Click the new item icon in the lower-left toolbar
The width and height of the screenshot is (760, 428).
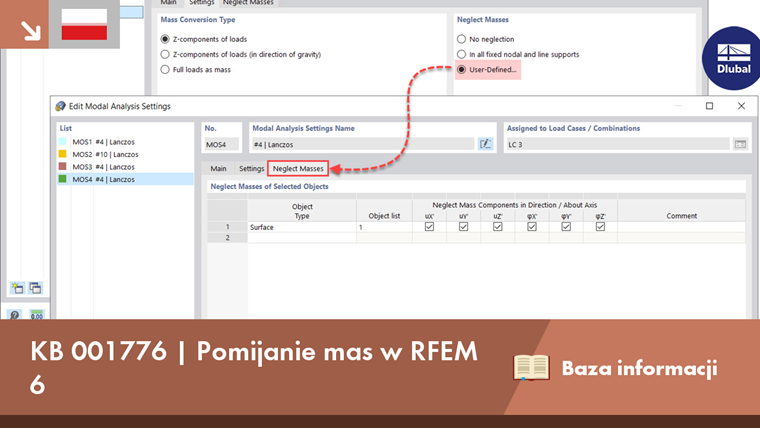17,288
